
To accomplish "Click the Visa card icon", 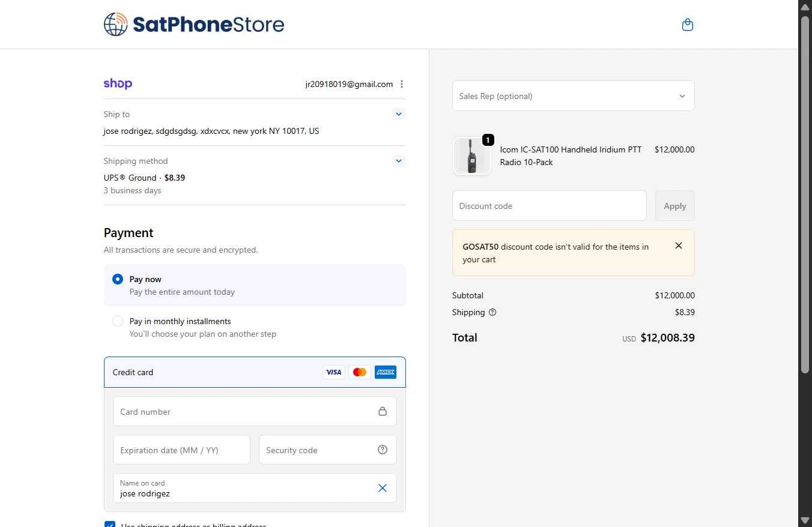I will tap(333, 372).
